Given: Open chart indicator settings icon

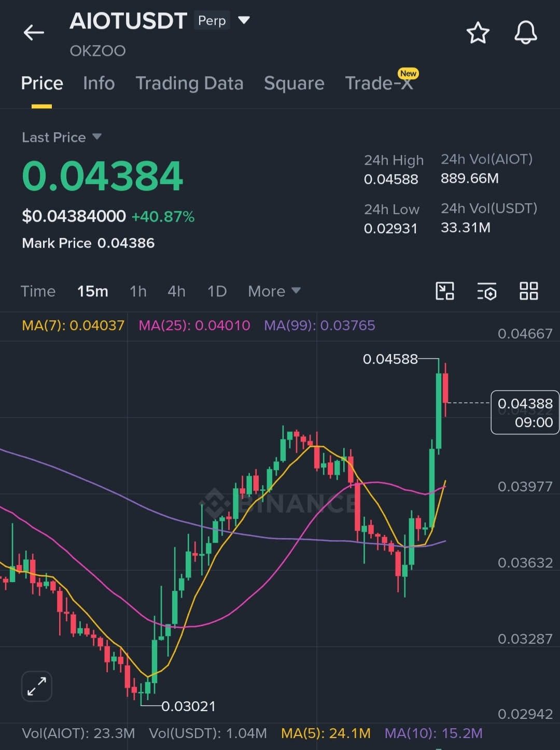Looking at the screenshot, I should 486,291.
